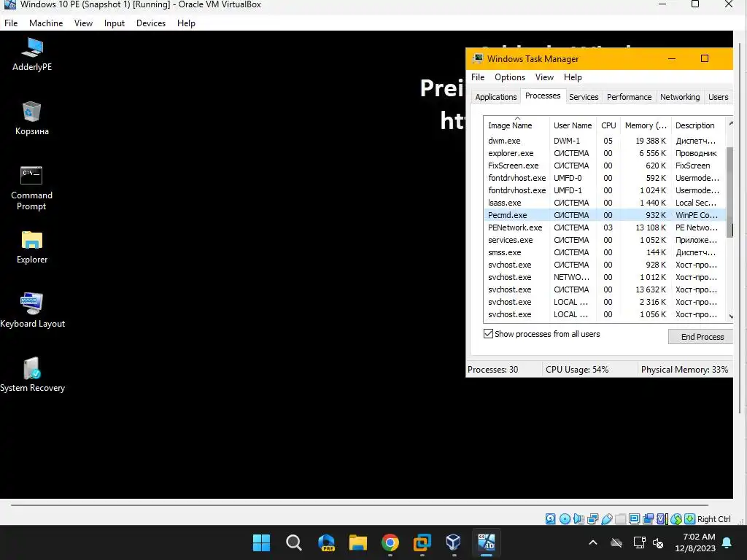Click the End Process button
Viewport: 747px width, 560px height.
[x=703, y=337]
